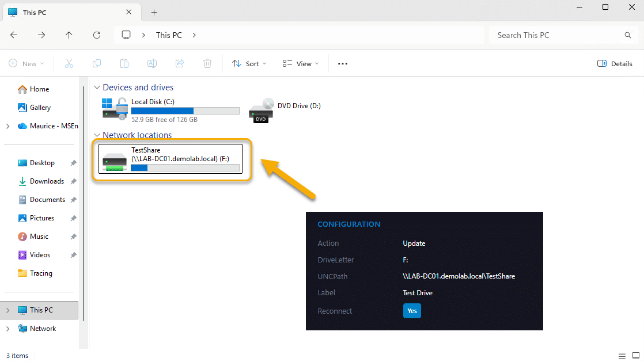Viewport: 644px width, 362px height.
Task: Open the See more ellipsis menu
Action: click(x=343, y=64)
